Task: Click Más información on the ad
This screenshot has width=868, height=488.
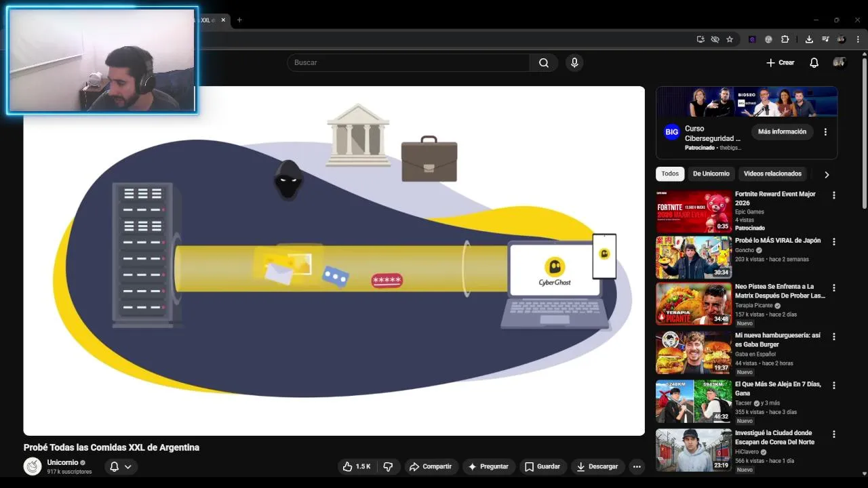Action: [x=782, y=131]
